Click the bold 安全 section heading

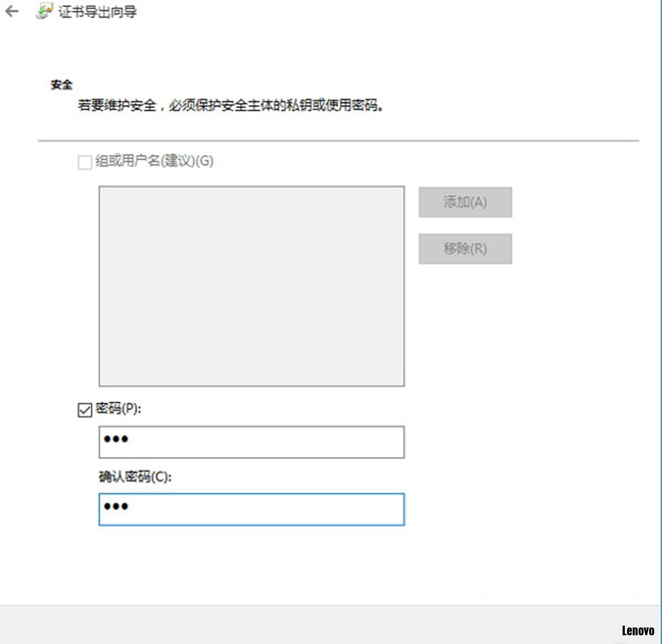coord(62,85)
